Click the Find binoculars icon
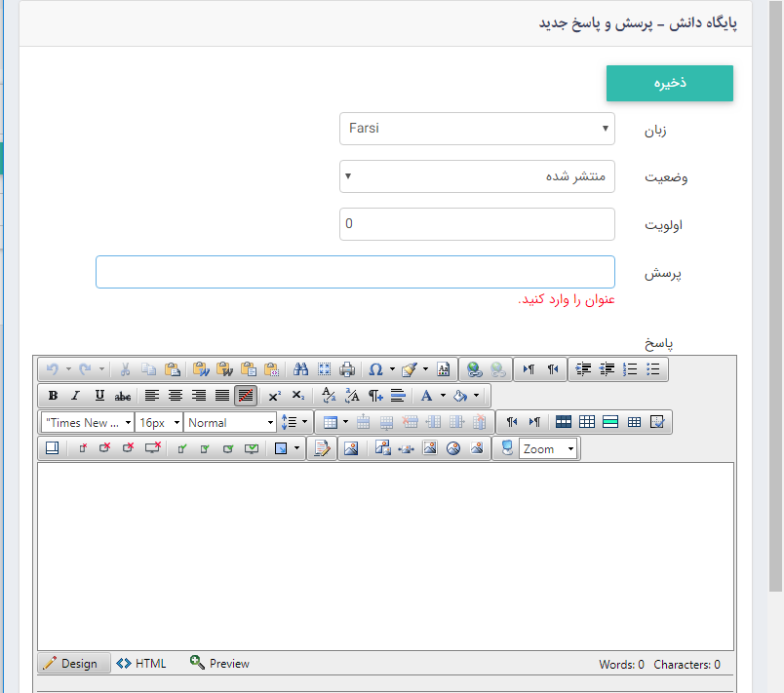This screenshot has height=693, width=784. pos(300,369)
